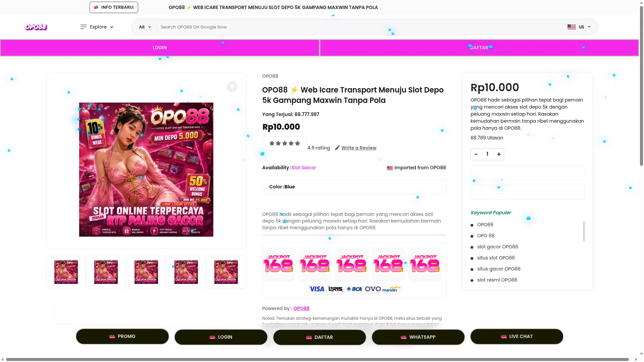
Task: Open the US country selector
Action: pyautogui.click(x=579, y=27)
